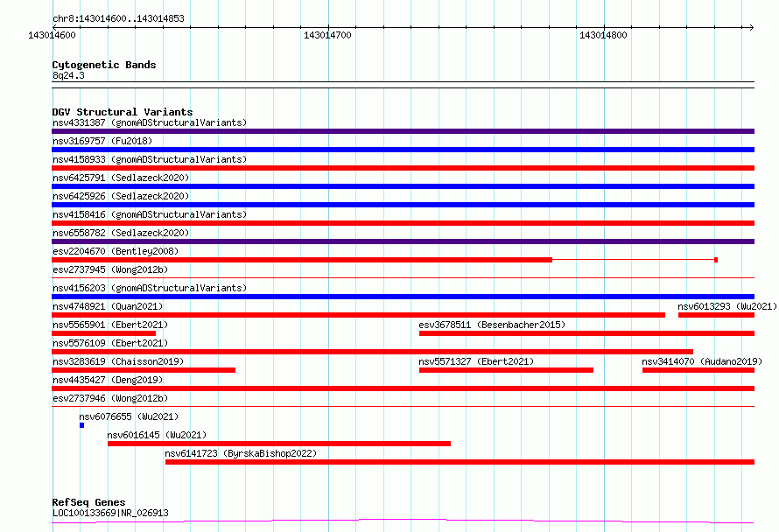The height and width of the screenshot is (532, 779).
Task: Click the Cytogenetic Bands track heading
Action: (104, 65)
